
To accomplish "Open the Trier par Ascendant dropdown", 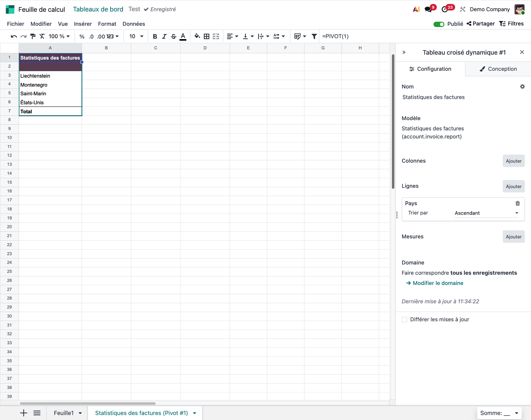I will point(486,213).
